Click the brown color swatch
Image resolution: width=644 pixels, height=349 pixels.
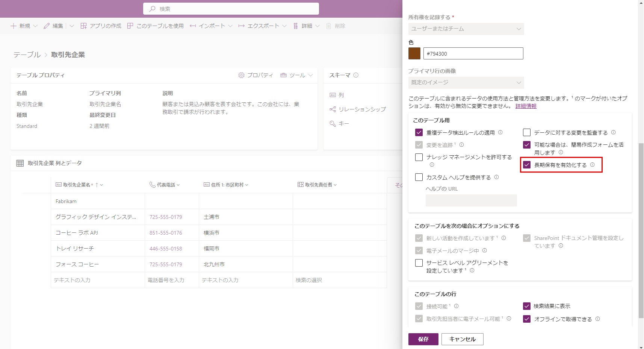[414, 53]
